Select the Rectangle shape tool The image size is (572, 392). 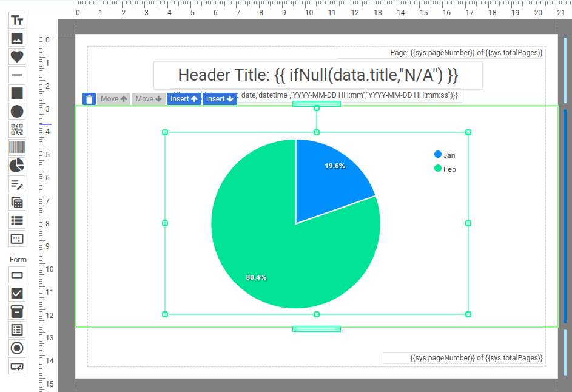pos(17,93)
